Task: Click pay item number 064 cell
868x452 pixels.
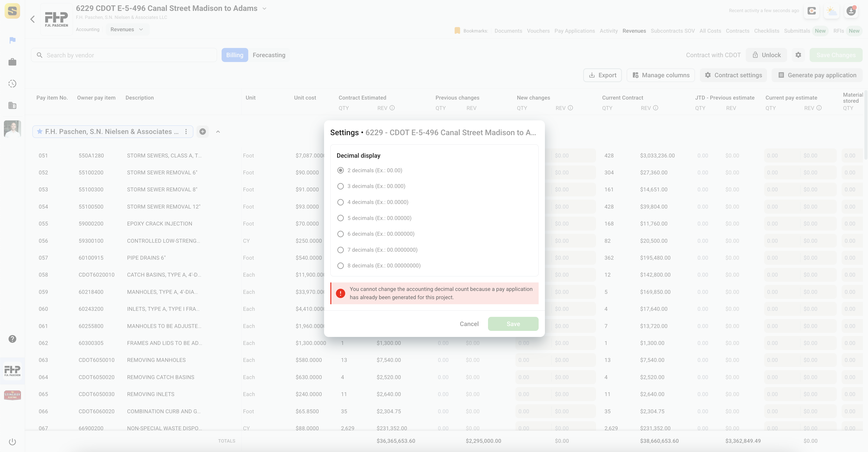Action: pos(43,377)
